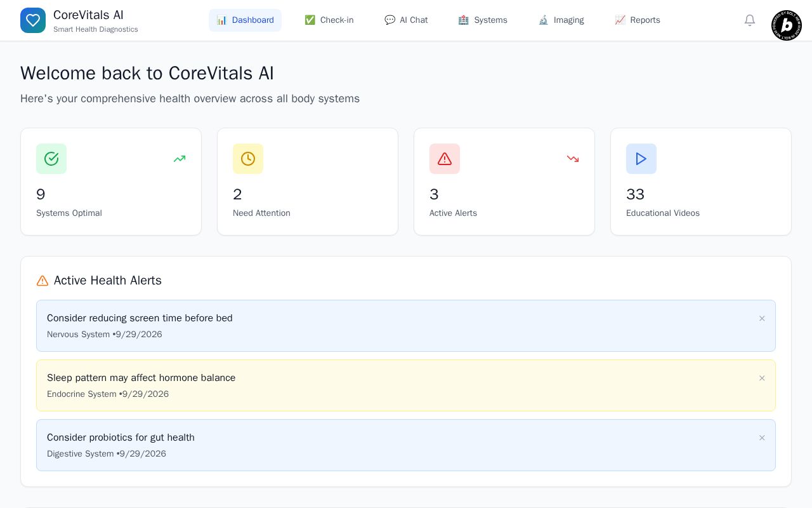Click the 'Welcome back to CoreVitals AI' heading
The height and width of the screenshot is (508, 812).
[147, 73]
